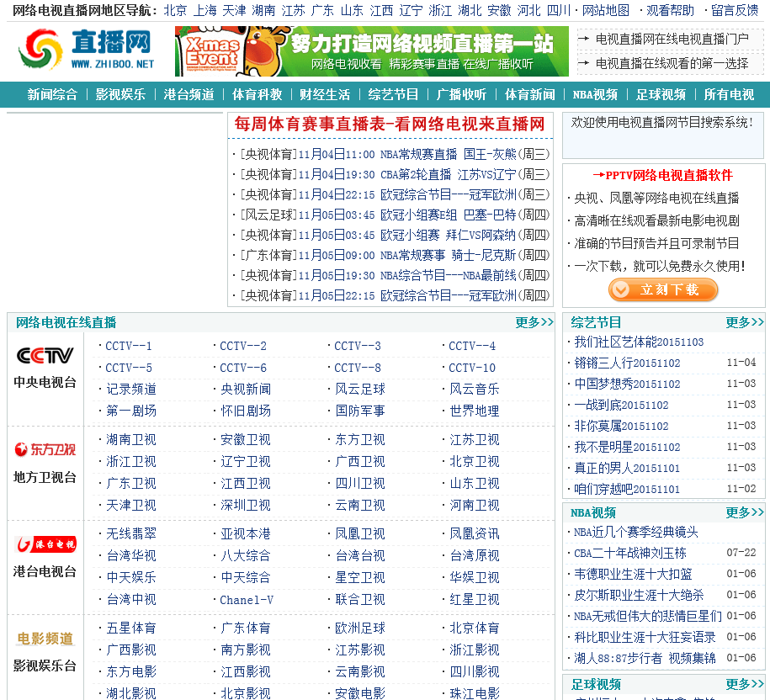Open 体育科教 in the navigation bar
The width and height of the screenshot is (770, 700).
[x=257, y=94]
